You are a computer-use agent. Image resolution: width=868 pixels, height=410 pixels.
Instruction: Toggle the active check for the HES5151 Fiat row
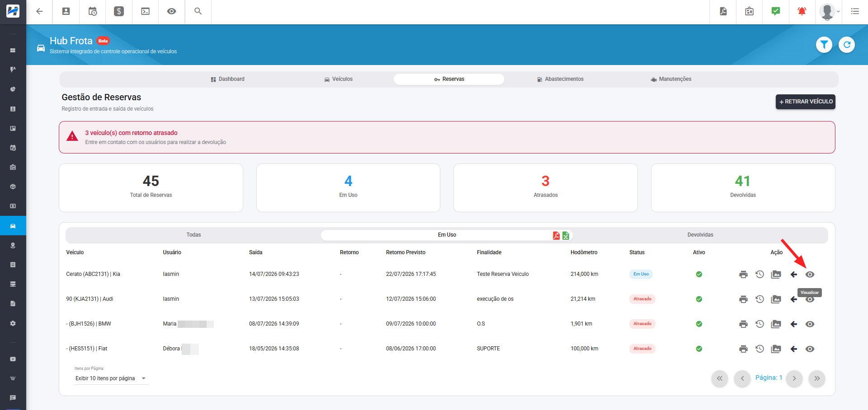[x=699, y=349]
